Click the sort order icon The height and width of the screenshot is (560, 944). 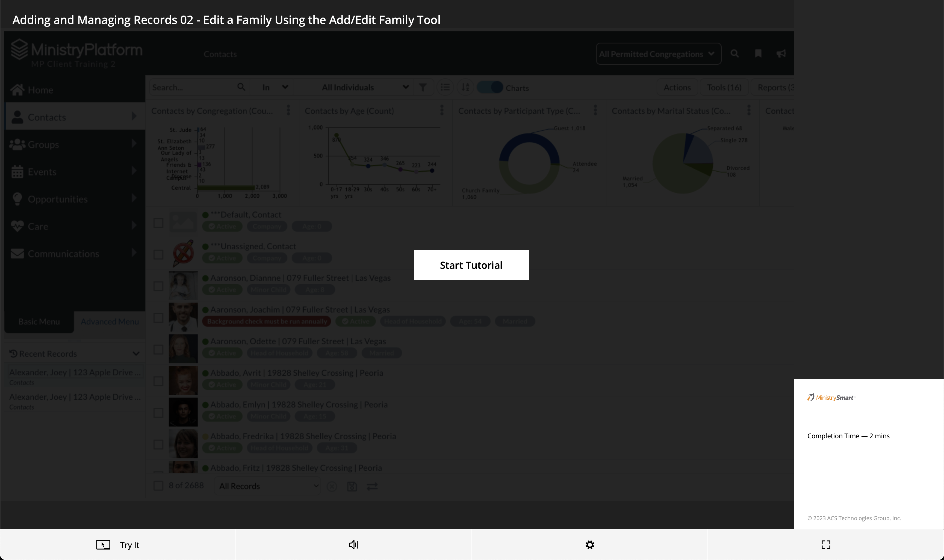pos(465,88)
